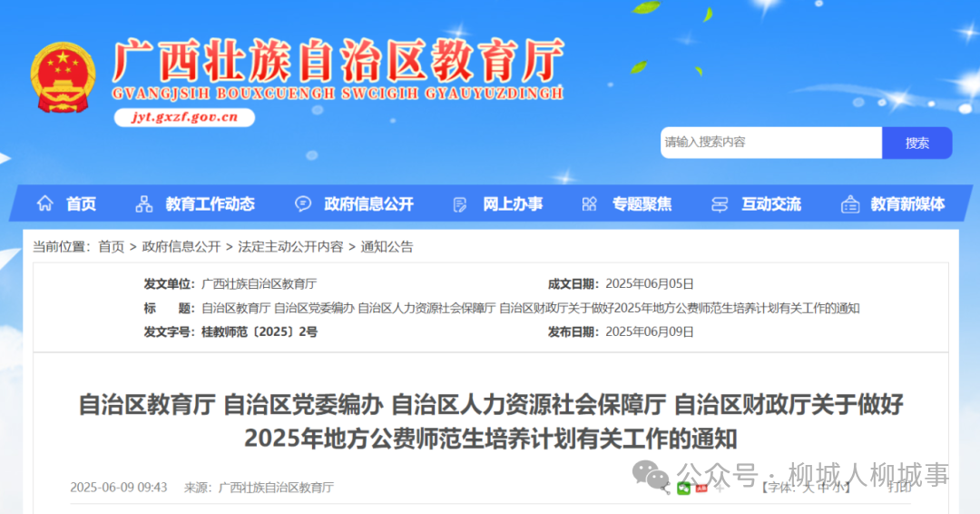Open 通知公告 breadcrumb link
Screen dimensions: 980x514
[387, 246]
